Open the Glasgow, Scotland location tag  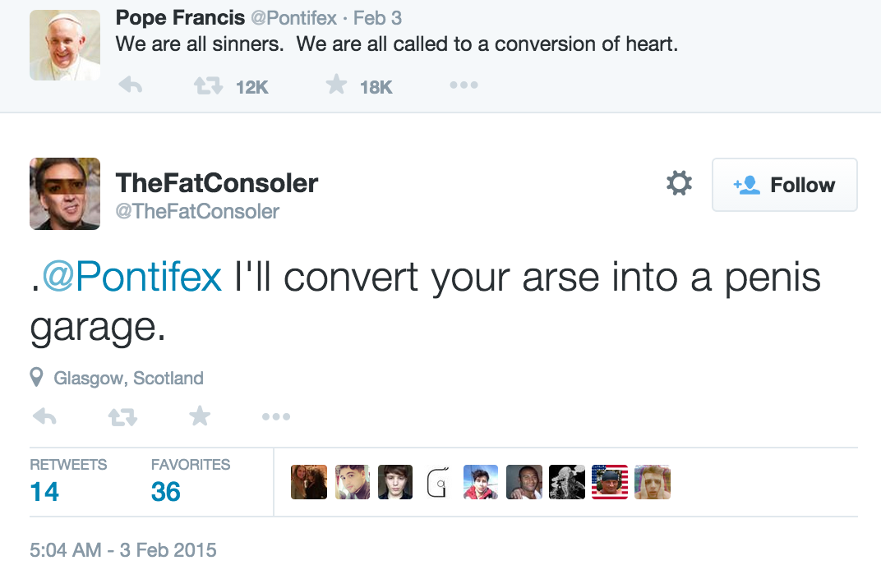point(127,379)
